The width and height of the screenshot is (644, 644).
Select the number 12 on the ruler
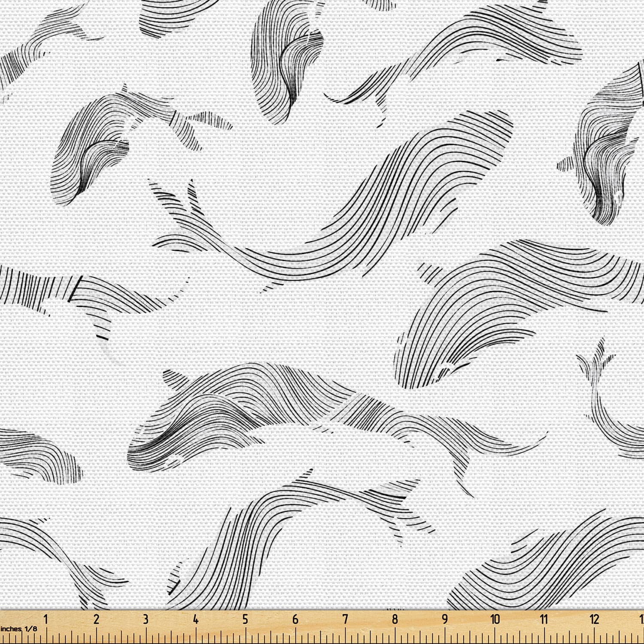point(595,619)
